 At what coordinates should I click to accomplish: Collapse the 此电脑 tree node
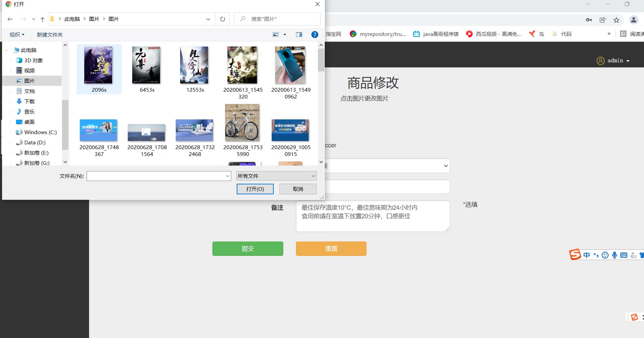[x=7, y=50]
